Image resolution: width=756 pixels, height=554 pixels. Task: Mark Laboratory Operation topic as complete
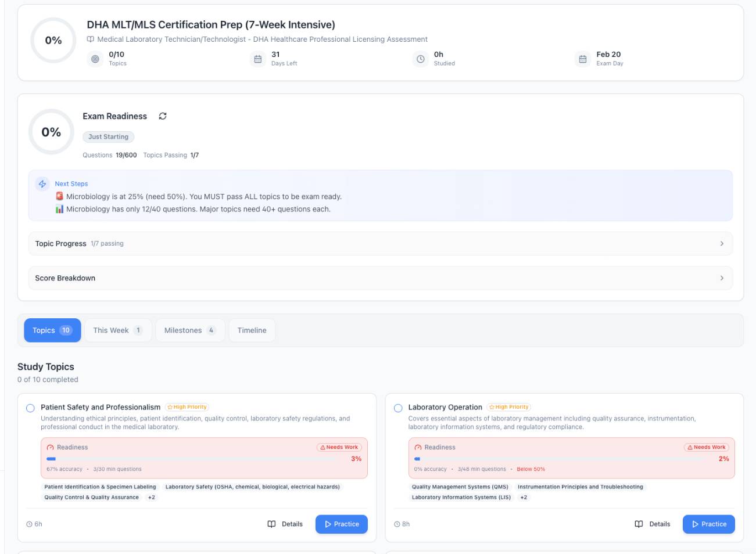pos(398,408)
